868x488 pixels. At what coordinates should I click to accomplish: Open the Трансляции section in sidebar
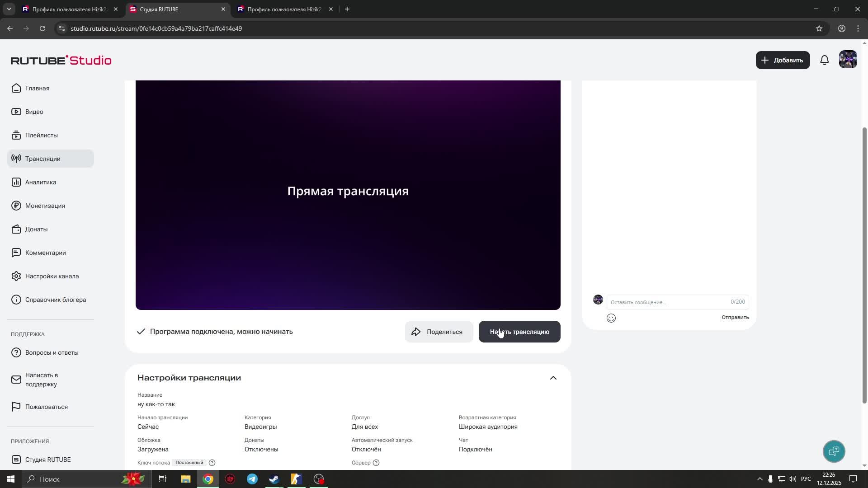42,159
